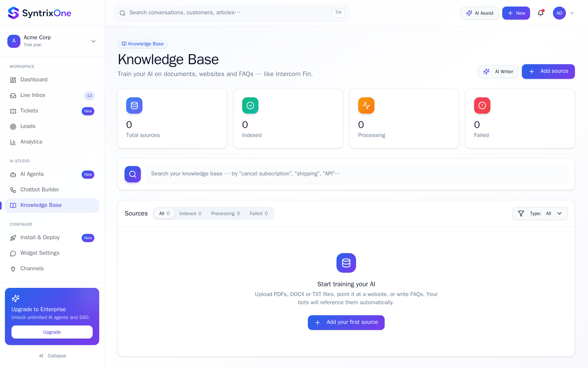Click the Tickets ticket icon
Viewport: 588px width, 368px height.
(x=13, y=111)
